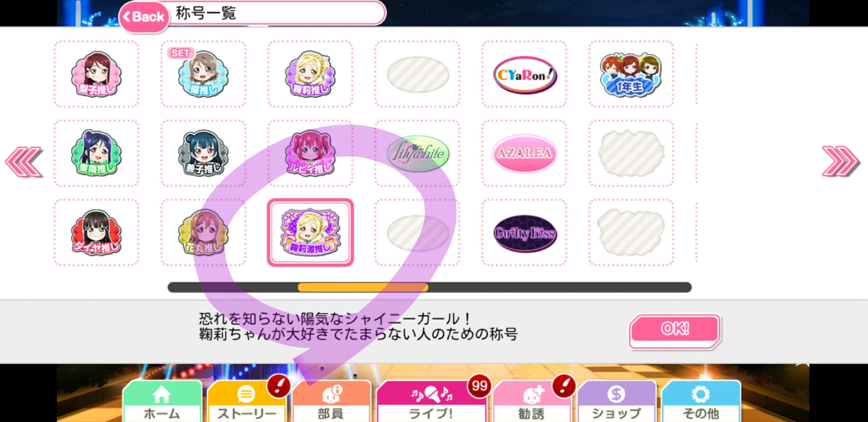
Task: Go to previous page with left arrows
Action: (x=24, y=162)
